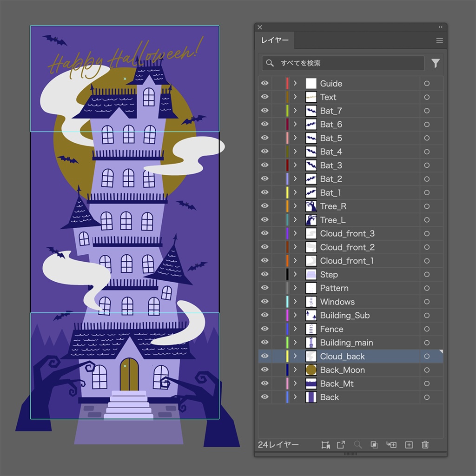Click Create New Layer icon
476x476 pixels.
(409, 445)
